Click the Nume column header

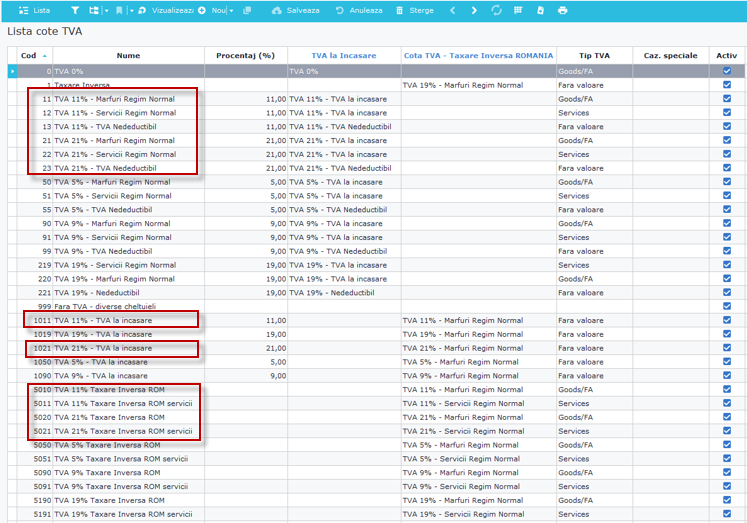[129, 56]
